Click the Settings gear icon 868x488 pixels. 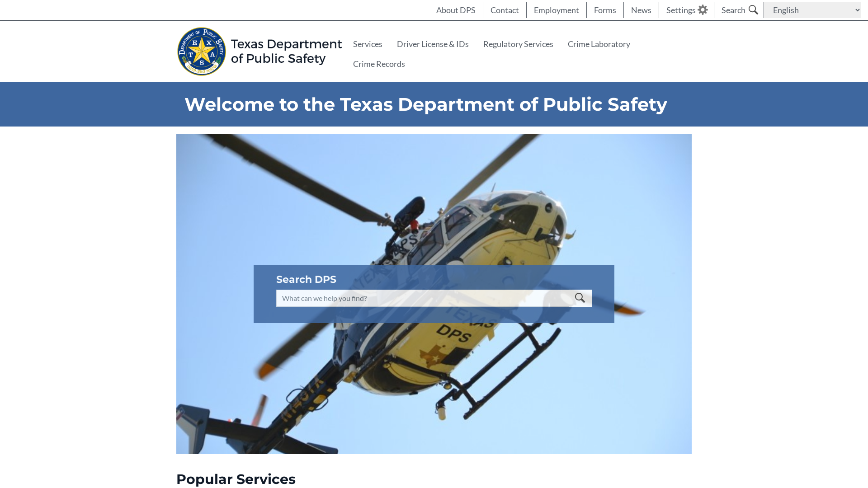703,10
